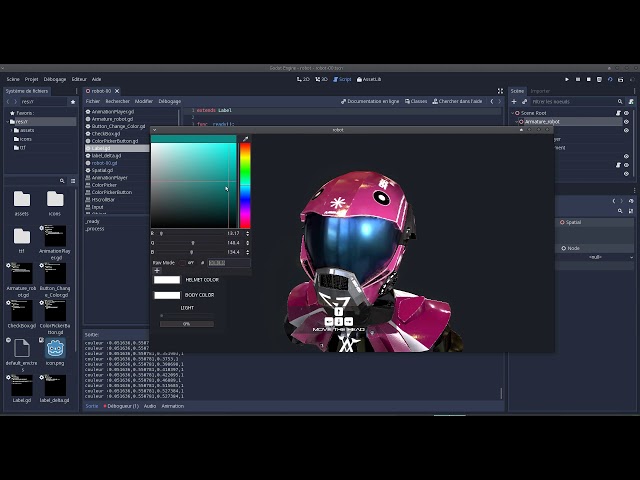Close the robot-00 script tab
Image resolution: width=640 pixels, height=480 pixels.
(x=117, y=91)
